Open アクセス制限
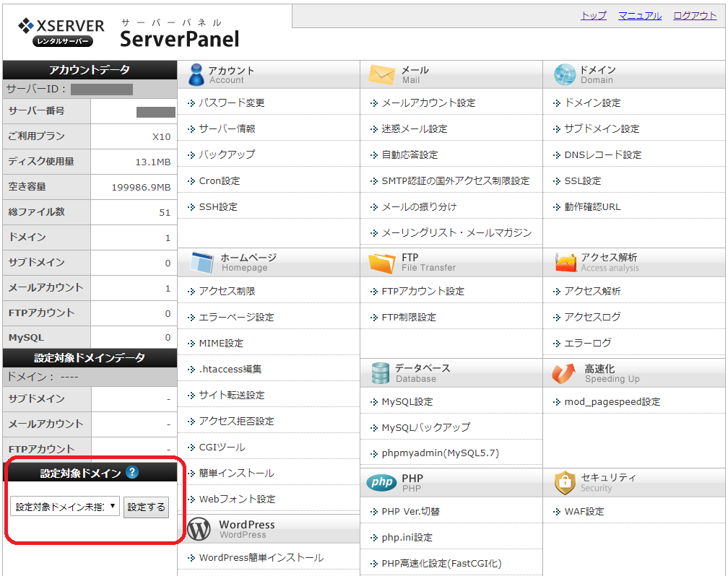The width and height of the screenshot is (728, 576). click(227, 291)
